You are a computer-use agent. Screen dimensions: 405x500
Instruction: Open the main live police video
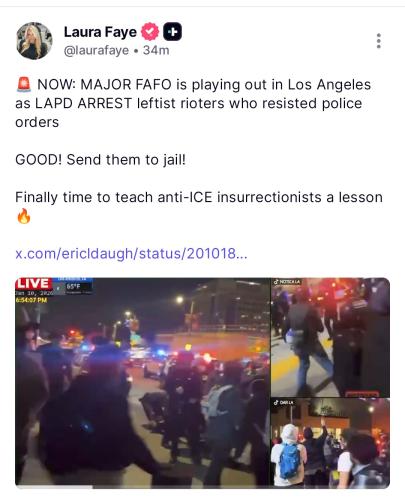[x=143, y=383]
